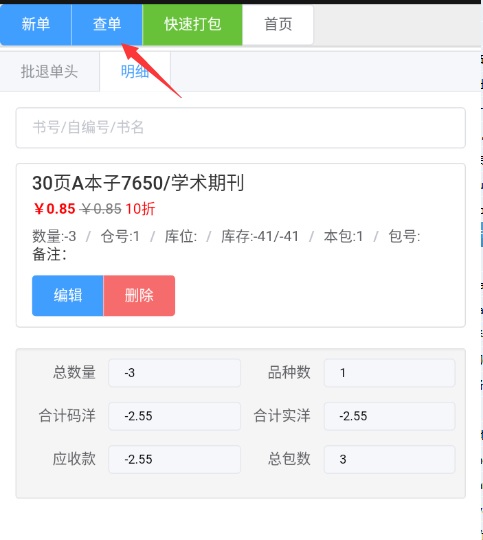Click the 品种数 field showing 1
483x540 pixels.
point(389,373)
